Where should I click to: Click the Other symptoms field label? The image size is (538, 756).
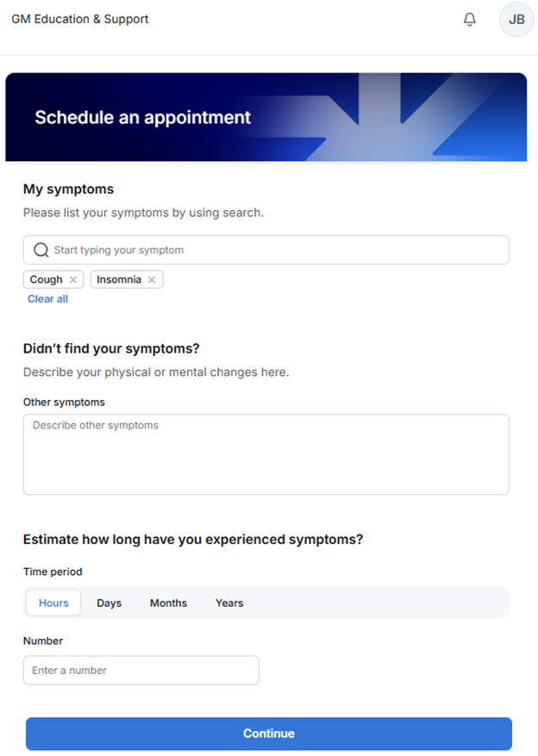pos(64,402)
